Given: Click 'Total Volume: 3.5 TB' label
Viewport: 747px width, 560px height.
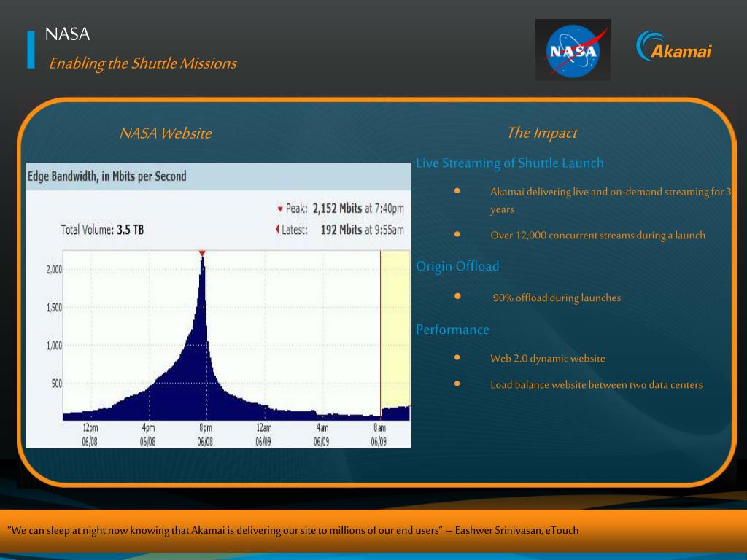Looking at the screenshot, I should [102, 230].
